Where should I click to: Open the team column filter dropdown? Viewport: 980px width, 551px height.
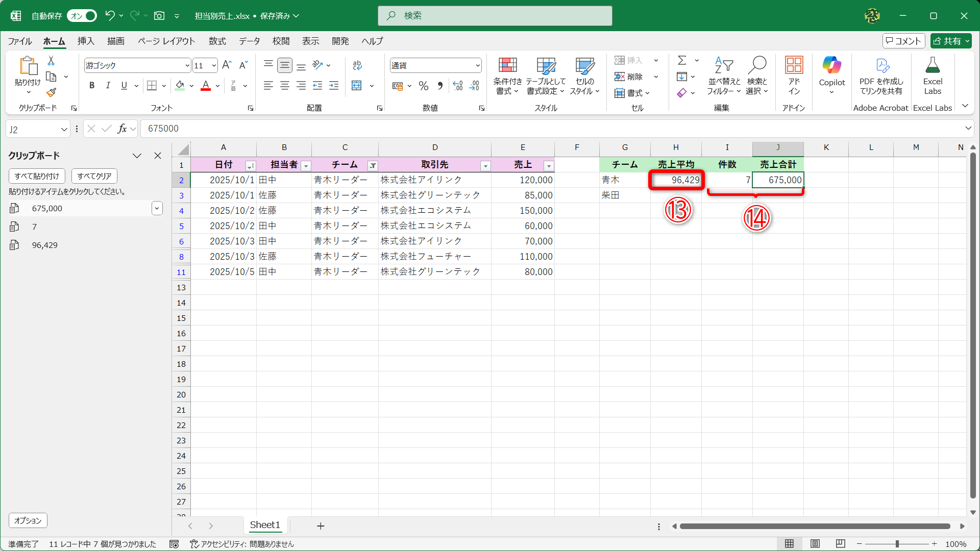373,165
